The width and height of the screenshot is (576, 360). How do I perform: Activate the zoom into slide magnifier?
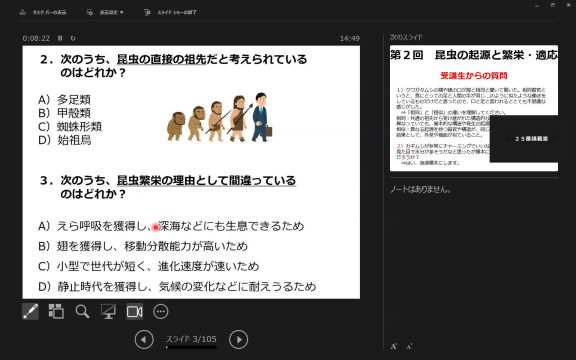click(82, 312)
